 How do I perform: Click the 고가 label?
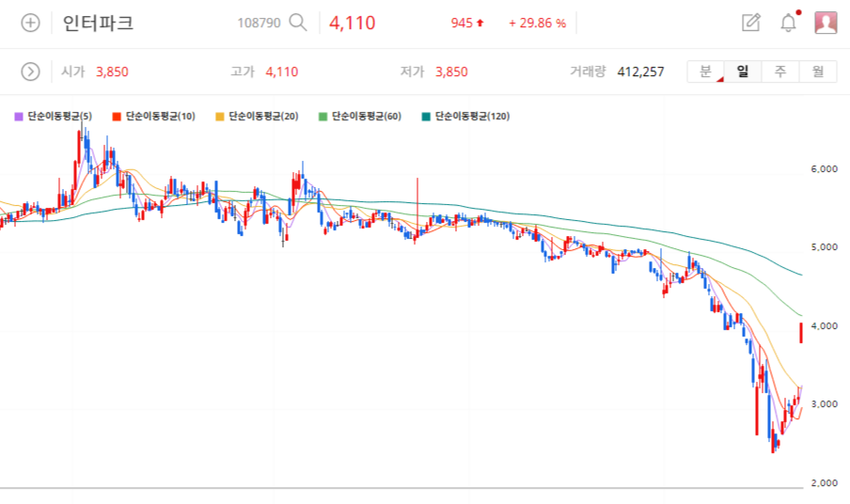tap(243, 71)
